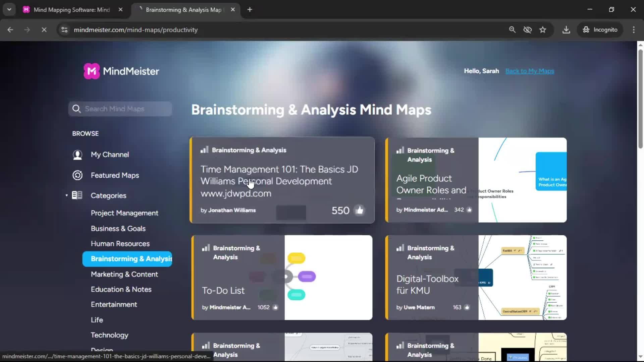Image resolution: width=644 pixels, height=362 pixels.
Task: Click the MindMeister logo icon
Action: pos(92,71)
